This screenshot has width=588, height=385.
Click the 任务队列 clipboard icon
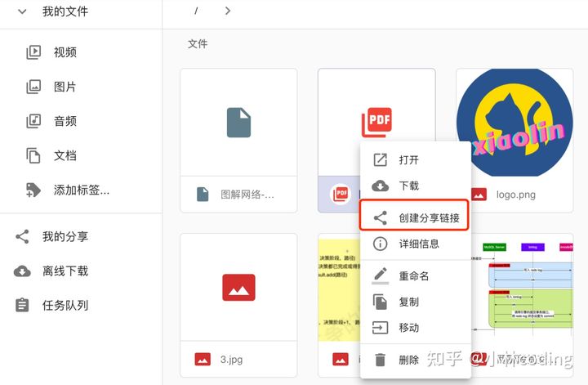(x=22, y=305)
